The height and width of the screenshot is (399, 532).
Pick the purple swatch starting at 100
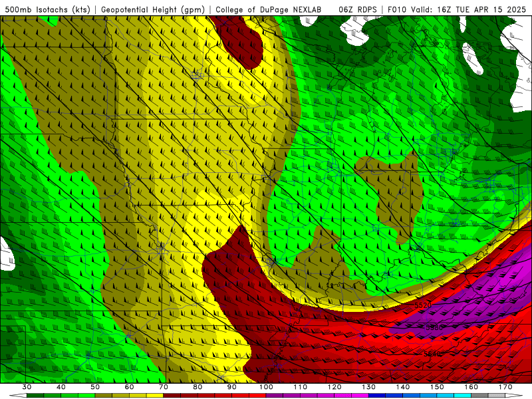[275, 396]
